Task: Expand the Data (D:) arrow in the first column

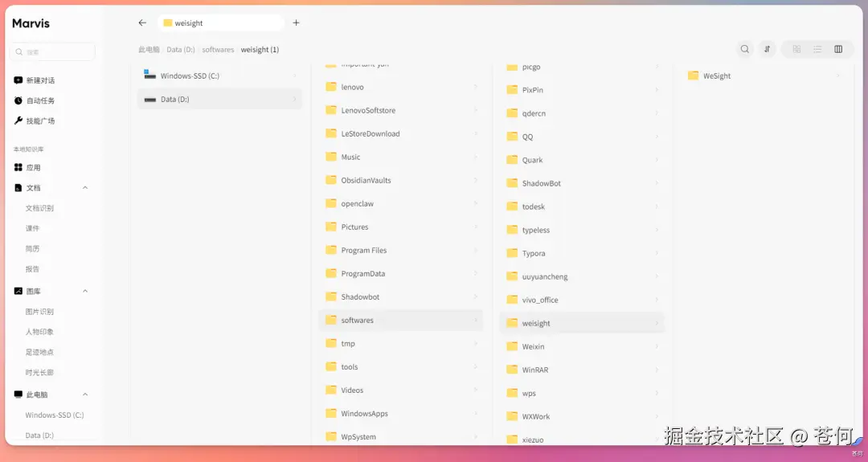Action: pyautogui.click(x=294, y=99)
